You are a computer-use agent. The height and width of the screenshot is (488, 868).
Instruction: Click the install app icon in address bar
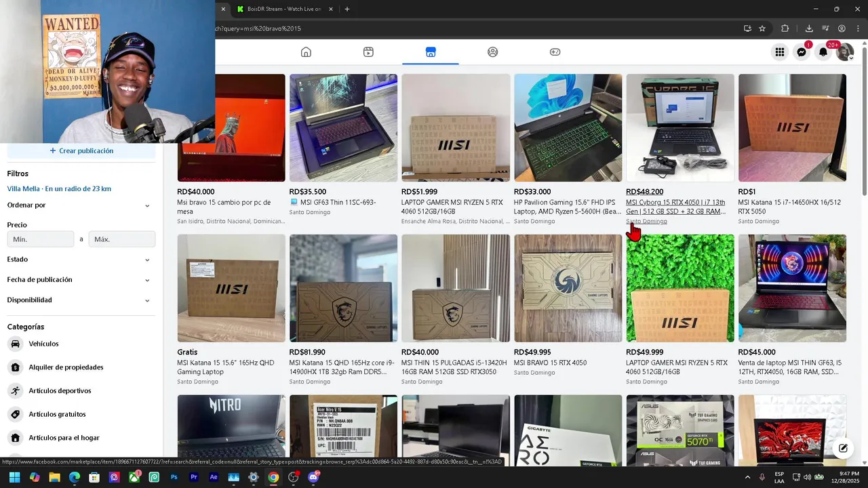(747, 28)
